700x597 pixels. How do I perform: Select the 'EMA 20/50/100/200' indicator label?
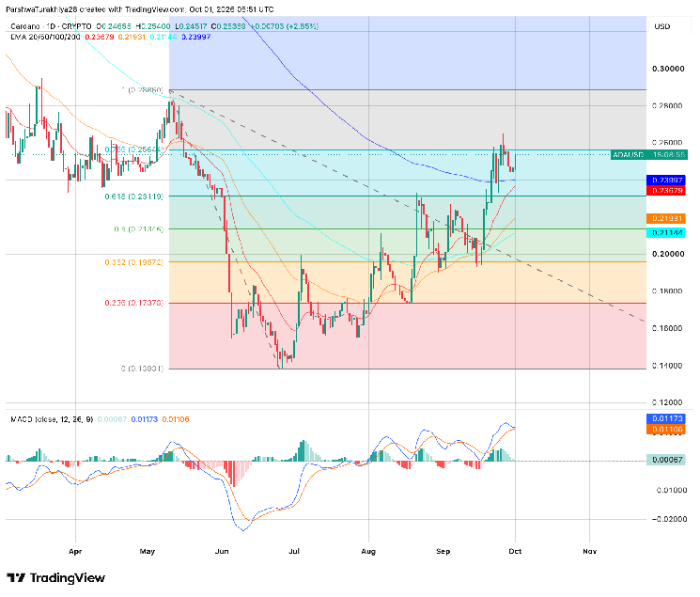[x=45, y=37]
